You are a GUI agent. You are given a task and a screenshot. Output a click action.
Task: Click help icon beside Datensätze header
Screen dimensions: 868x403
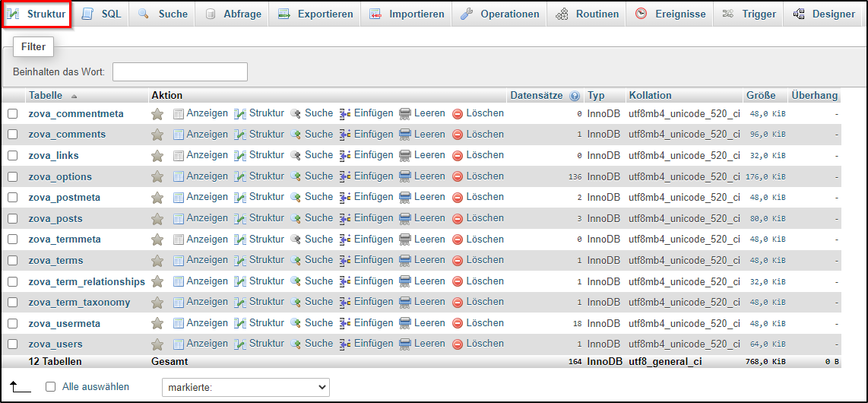(575, 96)
